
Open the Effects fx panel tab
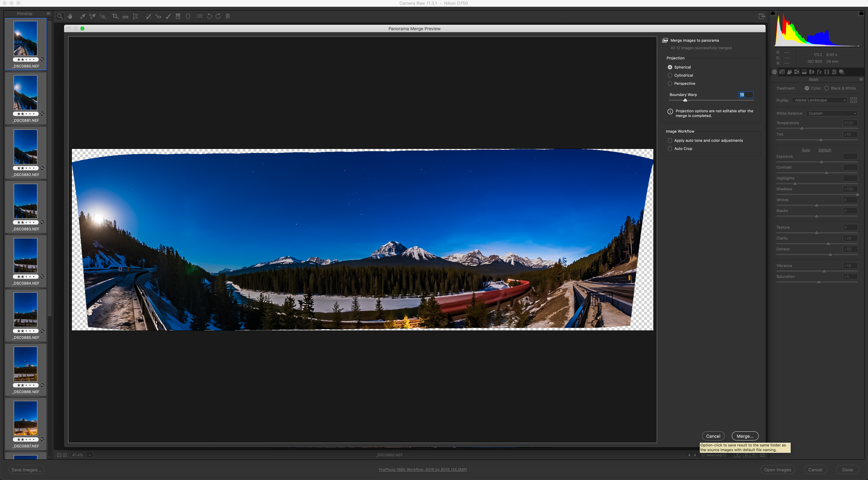[x=819, y=72]
